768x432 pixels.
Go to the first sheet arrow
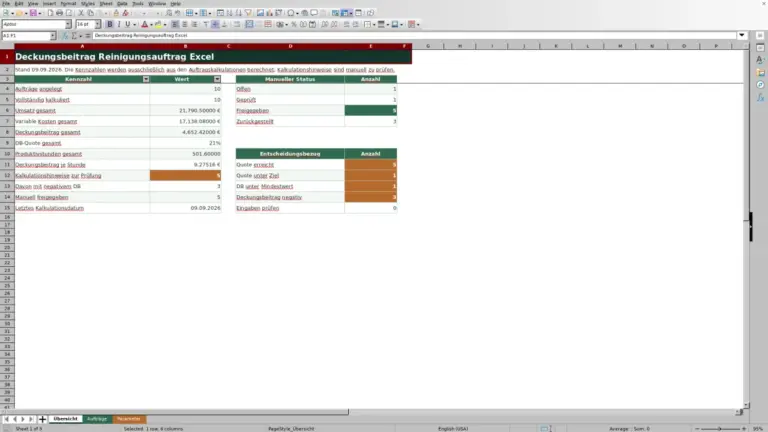point(6,419)
